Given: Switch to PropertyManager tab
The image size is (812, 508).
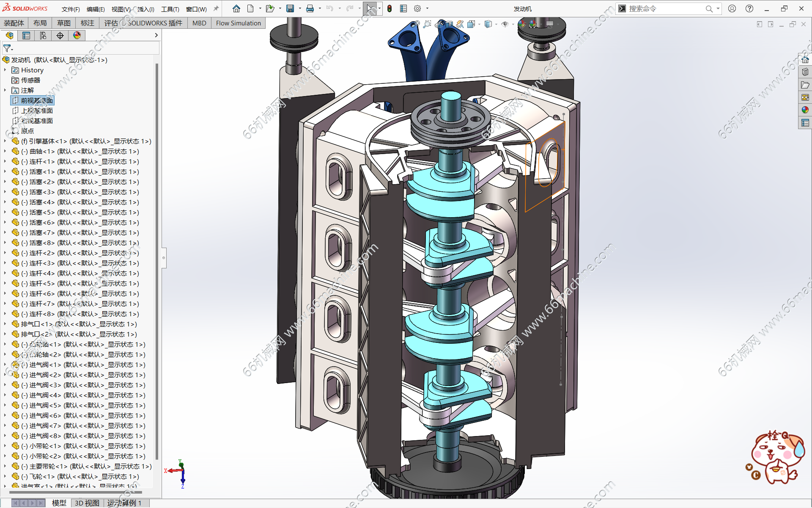Looking at the screenshot, I should (x=26, y=36).
